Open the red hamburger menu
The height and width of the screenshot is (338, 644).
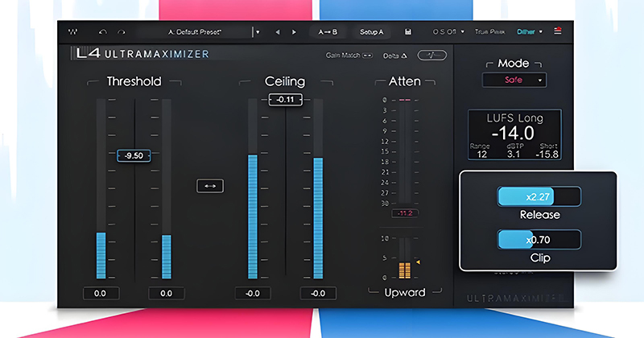coord(558,32)
